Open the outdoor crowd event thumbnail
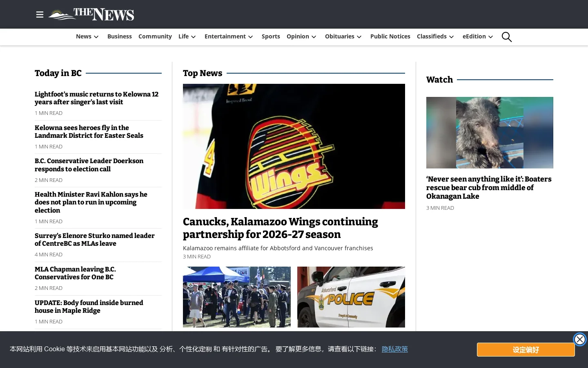Screen dimensions: 588x368 pos(237,297)
